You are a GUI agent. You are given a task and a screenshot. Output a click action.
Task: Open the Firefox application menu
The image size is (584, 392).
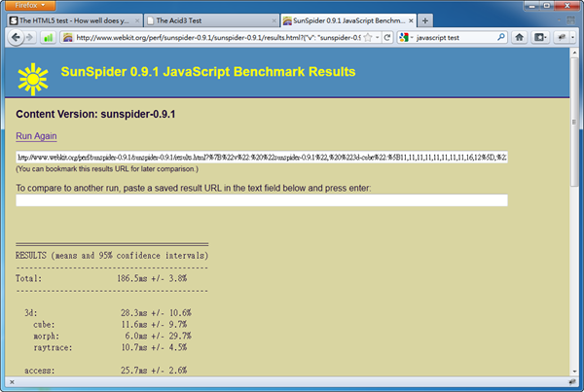coord(30,5)
